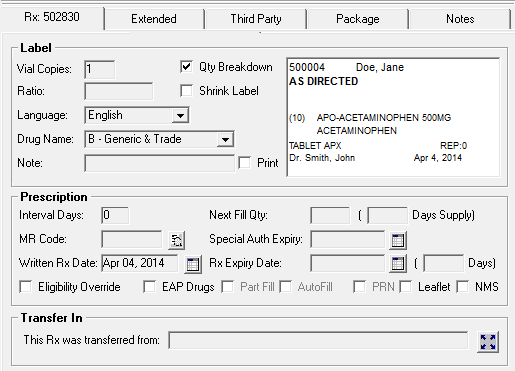The height and width of the screenshot is (371, 515).
Task: Open the MR Code lookup icon
Action: point(176,240)
